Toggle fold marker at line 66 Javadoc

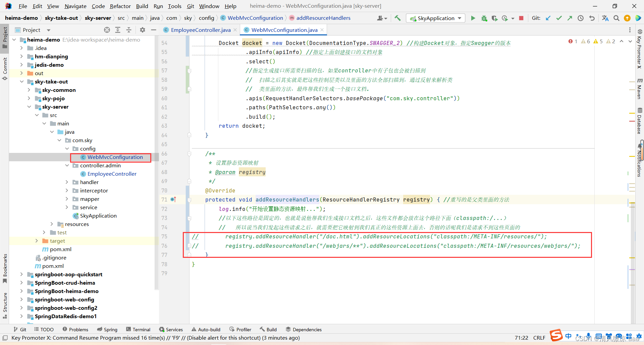(x=189, y=154)
